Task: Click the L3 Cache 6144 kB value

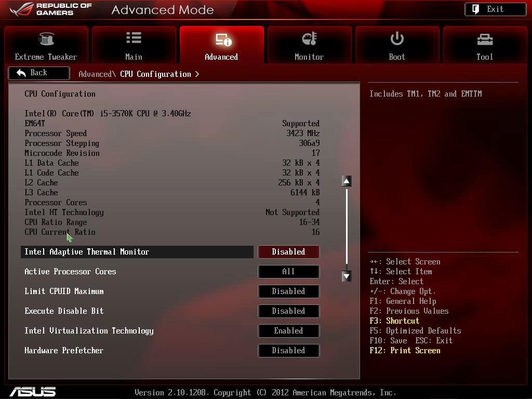Action: (x=305, y=192)
